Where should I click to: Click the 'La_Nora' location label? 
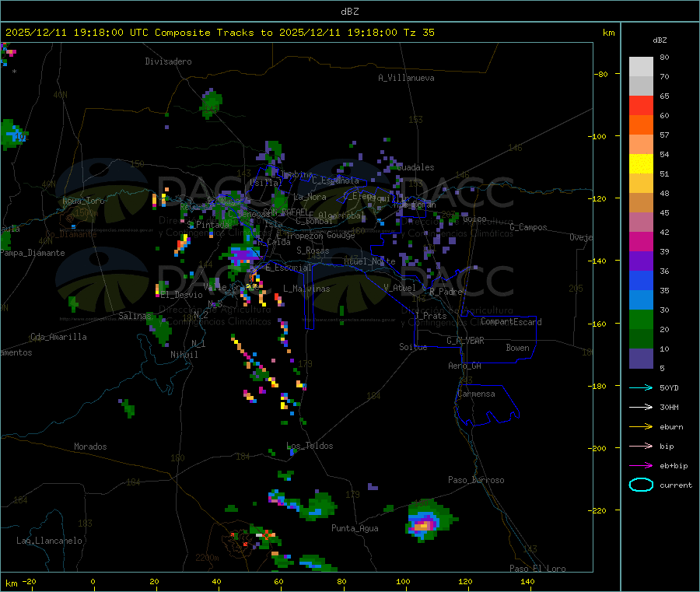(x=310, y=197)
